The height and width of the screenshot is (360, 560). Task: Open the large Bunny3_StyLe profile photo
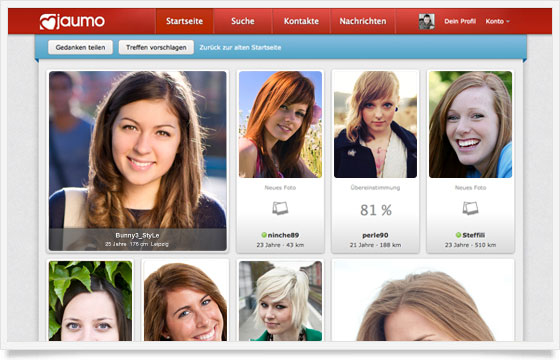click(138, 161)
